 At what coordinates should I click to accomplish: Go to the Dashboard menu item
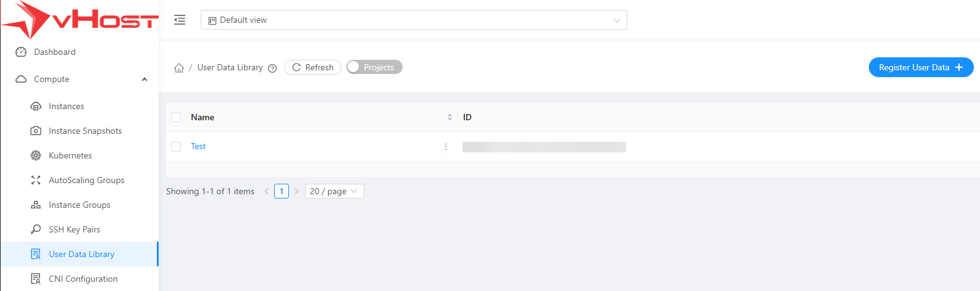pyautogui.click(x=55, y=52)
